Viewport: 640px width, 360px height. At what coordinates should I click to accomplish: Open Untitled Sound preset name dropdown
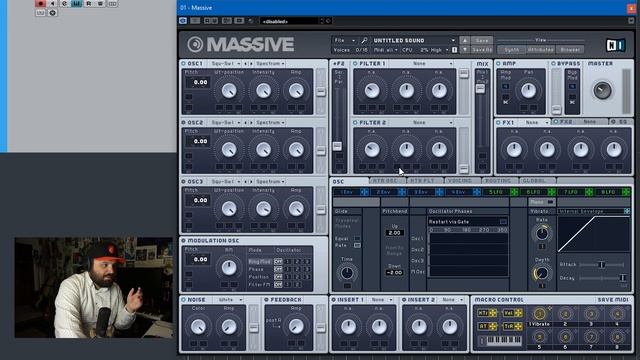point(414,40)
